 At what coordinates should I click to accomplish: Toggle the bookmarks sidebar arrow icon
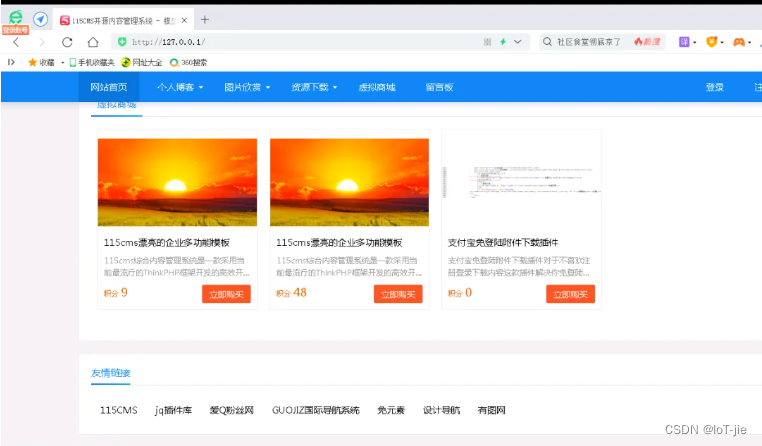[x=11, y=62]
